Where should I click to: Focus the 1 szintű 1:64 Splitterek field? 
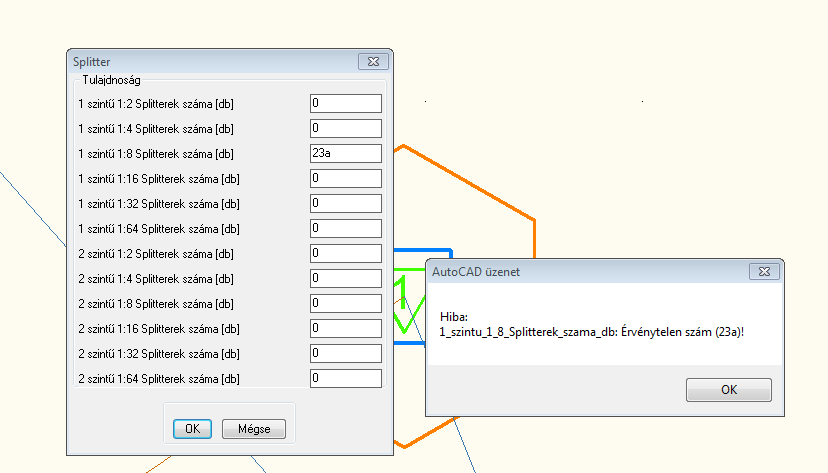(346, 229)
